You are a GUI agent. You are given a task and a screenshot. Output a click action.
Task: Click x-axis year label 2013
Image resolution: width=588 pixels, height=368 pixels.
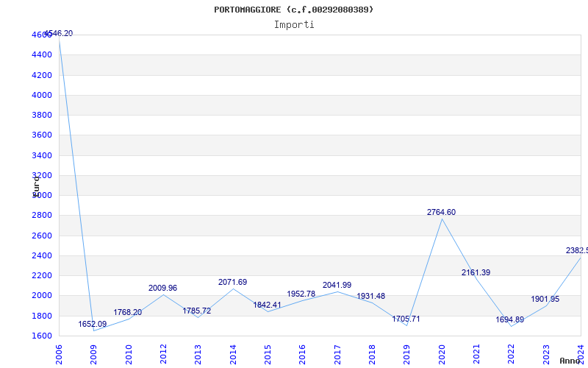198,354
